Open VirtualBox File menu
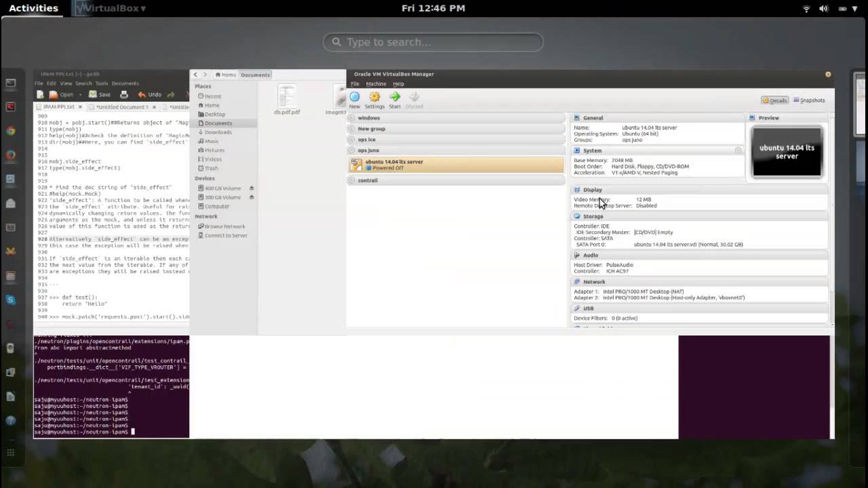The height and width of the screenshot is (488, 868). click(x=355, y=84)
